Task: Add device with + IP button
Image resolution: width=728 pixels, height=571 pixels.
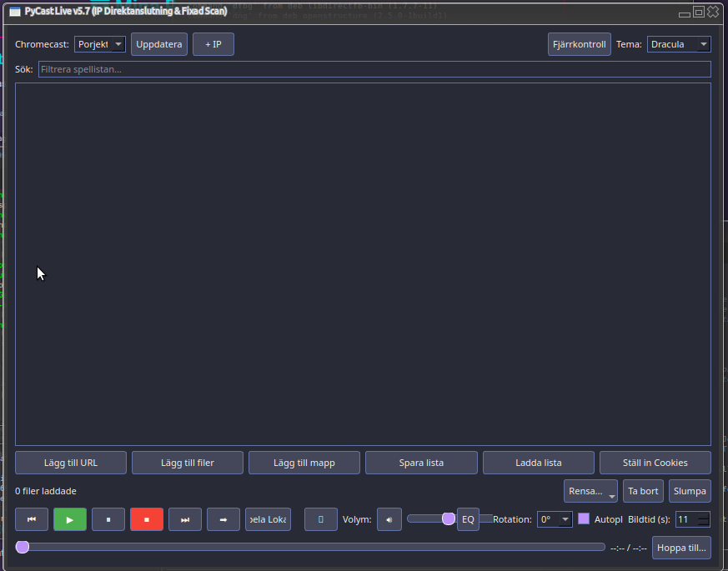Action: point(213,44)
